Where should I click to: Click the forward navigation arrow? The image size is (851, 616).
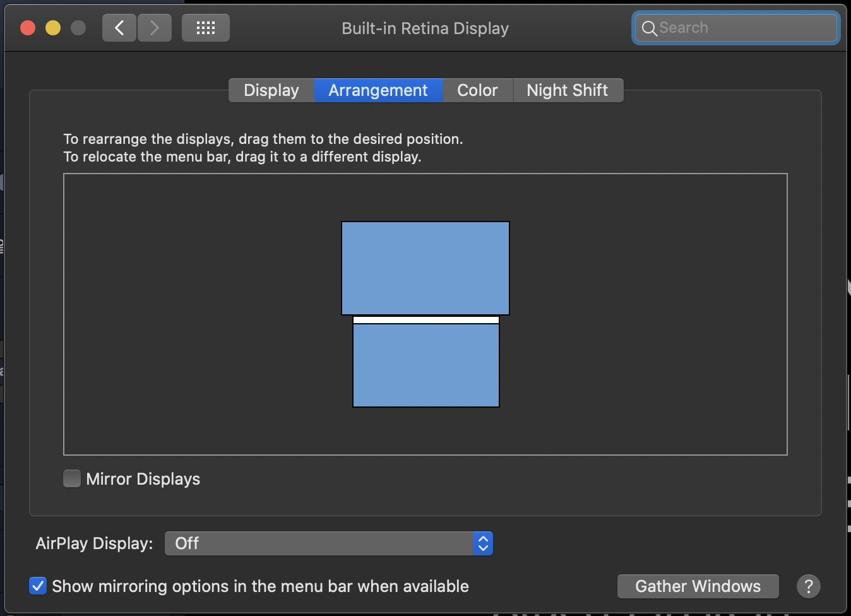(x=154, y=27)
